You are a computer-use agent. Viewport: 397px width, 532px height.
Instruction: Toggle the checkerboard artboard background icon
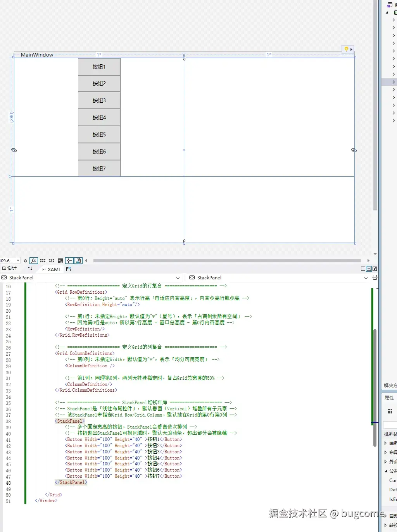tap(60, 261)
